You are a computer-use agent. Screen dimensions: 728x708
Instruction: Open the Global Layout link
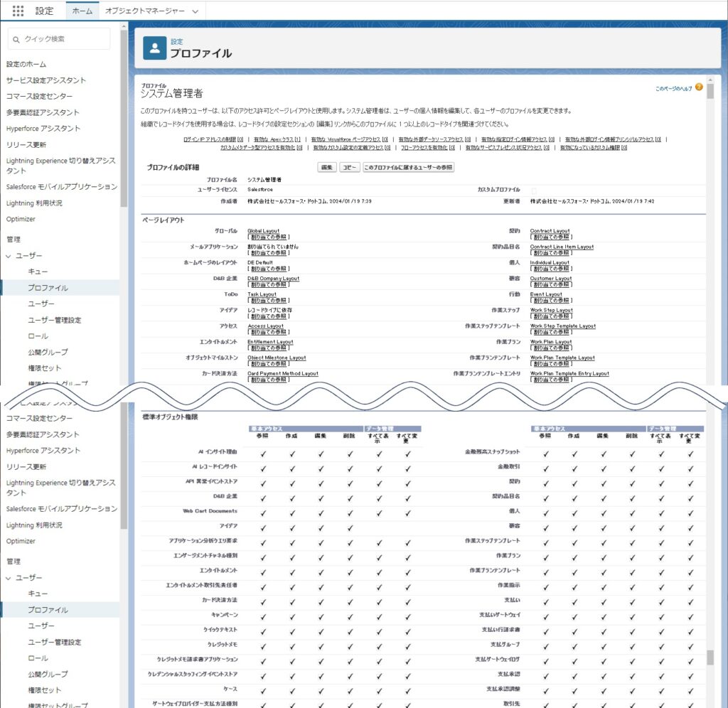[263, 231]
